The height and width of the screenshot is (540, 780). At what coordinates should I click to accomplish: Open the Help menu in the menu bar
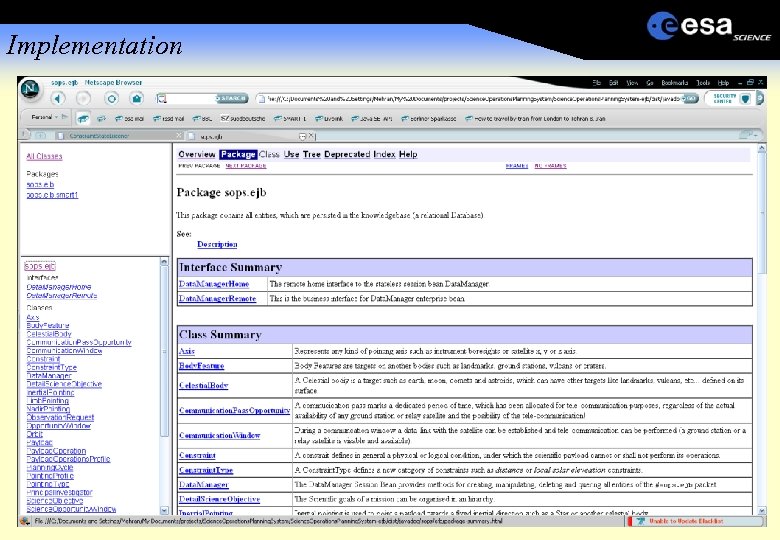pos(723,83)
